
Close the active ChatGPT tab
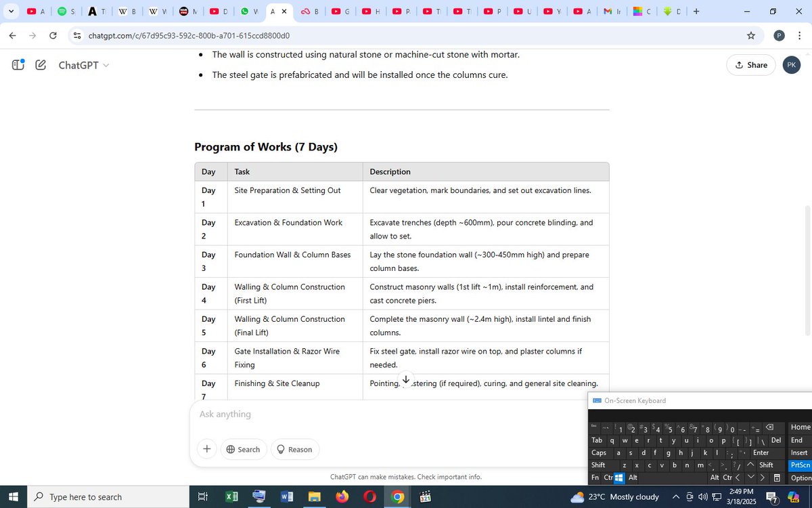284,12
